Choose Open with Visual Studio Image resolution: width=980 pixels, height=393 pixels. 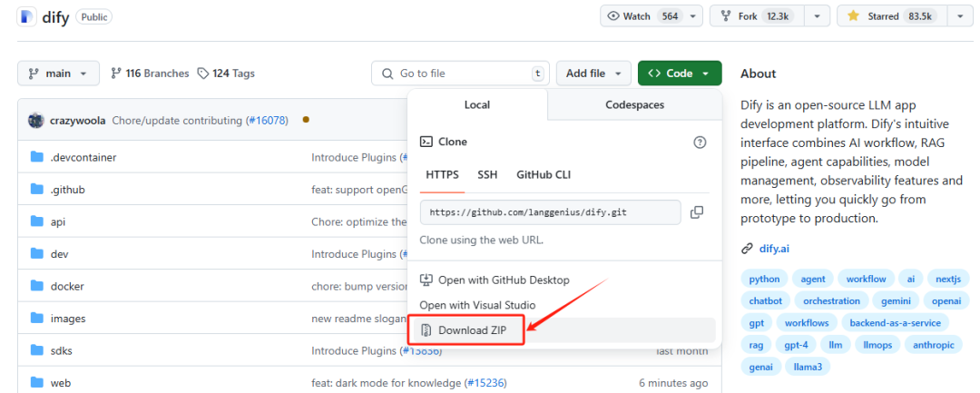(x=477, y=305)
